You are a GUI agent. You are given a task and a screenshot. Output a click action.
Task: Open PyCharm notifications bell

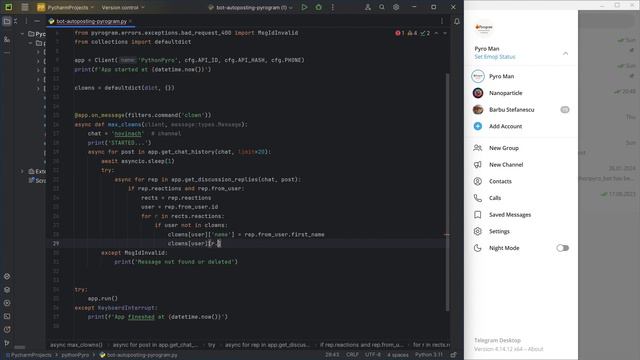pyautogui.click(x=457, y=21)
